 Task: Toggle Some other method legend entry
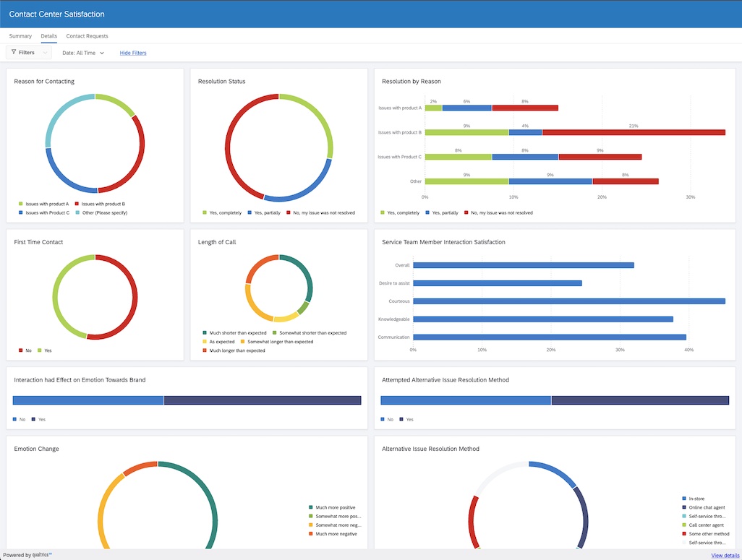pyautogui.click(x=706, y=534)
